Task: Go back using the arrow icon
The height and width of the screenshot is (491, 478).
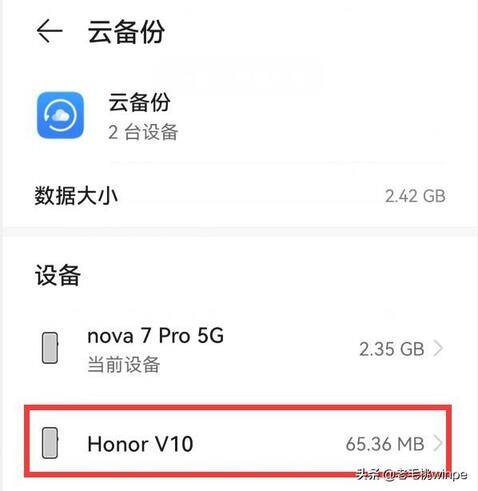Action: [49, 31]
